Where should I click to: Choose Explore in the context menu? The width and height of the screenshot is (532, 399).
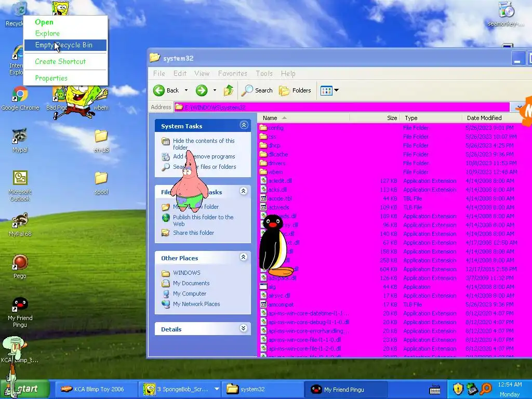click(47, 33)
